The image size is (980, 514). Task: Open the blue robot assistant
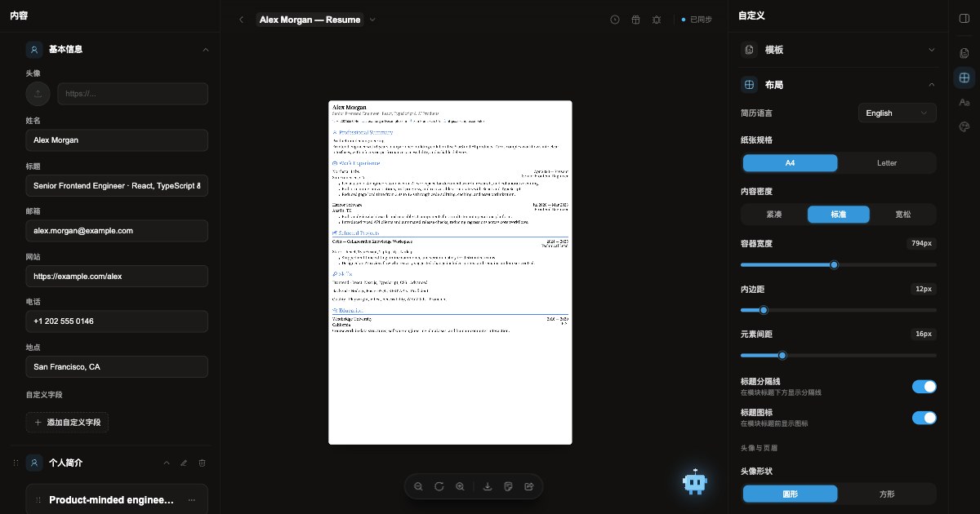coord(694,482)
